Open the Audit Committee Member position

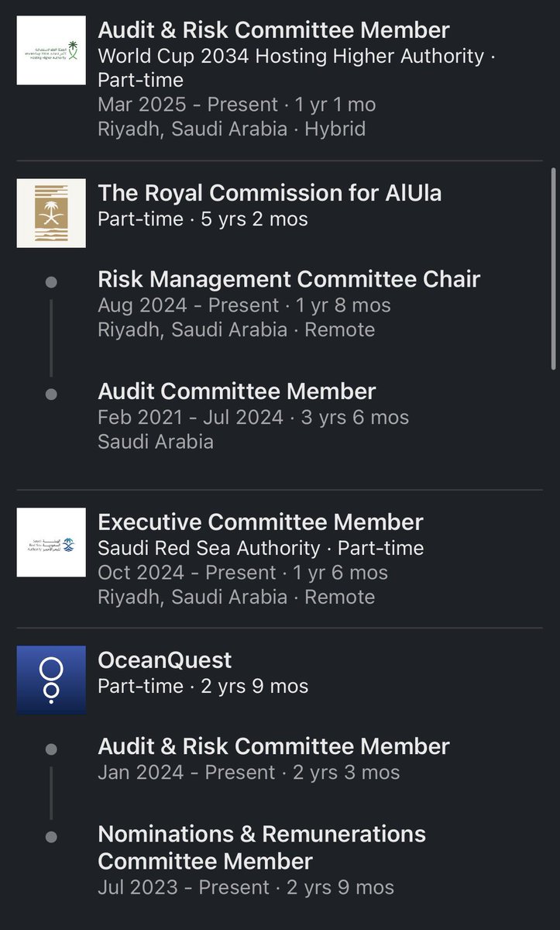[236, 391]
